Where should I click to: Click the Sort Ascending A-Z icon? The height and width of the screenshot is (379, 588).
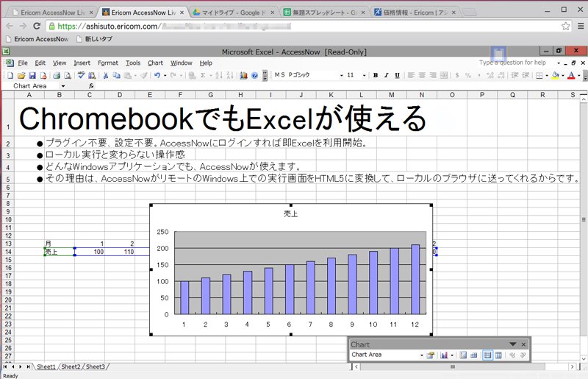tap(219, 76)
